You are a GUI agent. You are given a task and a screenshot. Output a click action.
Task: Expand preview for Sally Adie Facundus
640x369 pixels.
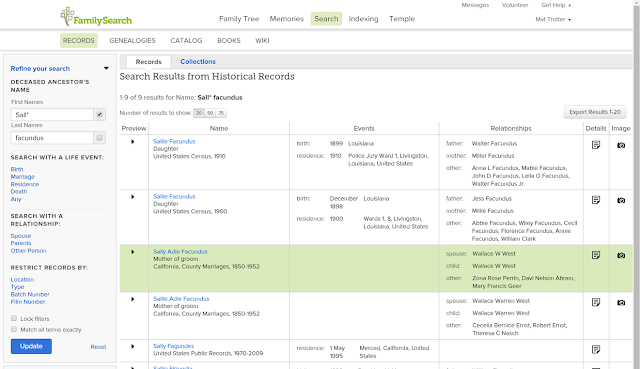pos(133,252)
